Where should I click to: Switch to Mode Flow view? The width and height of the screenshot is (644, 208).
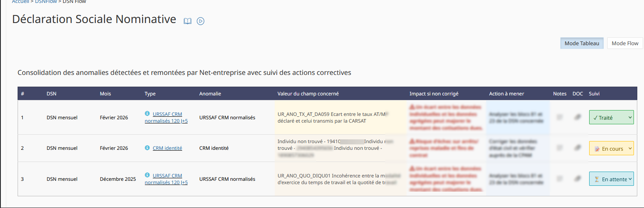(625, 43)
